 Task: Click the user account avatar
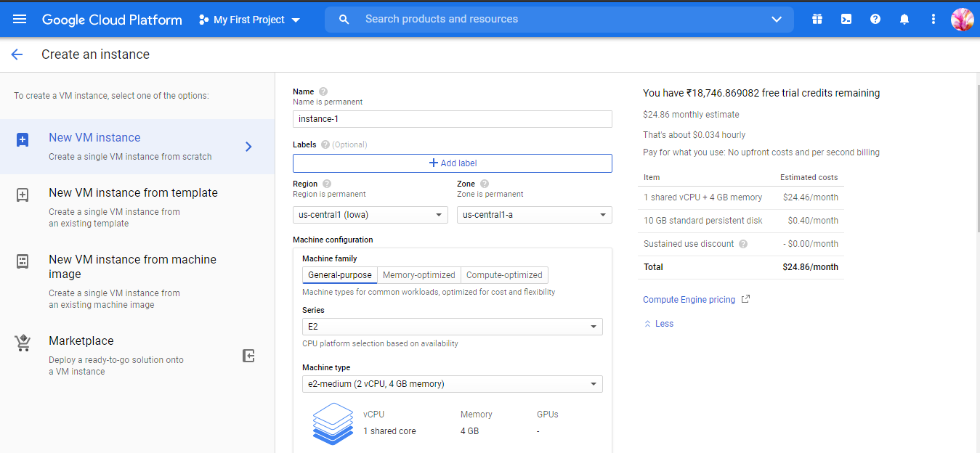coord(962,20)
